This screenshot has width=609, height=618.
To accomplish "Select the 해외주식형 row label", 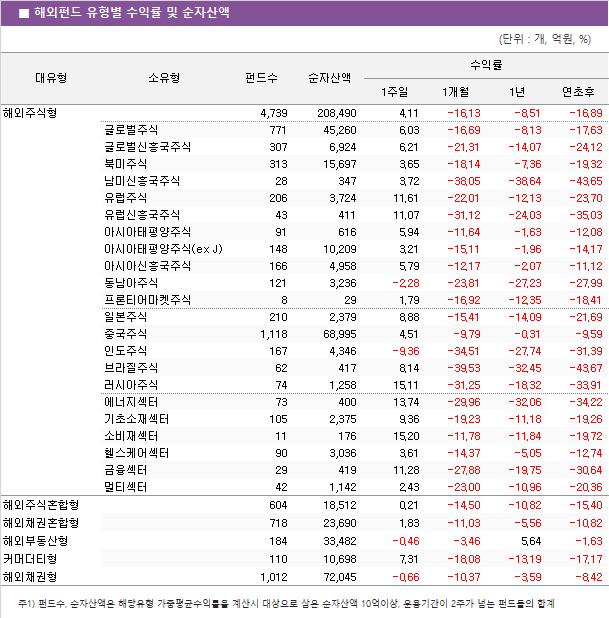I will 30,113.
